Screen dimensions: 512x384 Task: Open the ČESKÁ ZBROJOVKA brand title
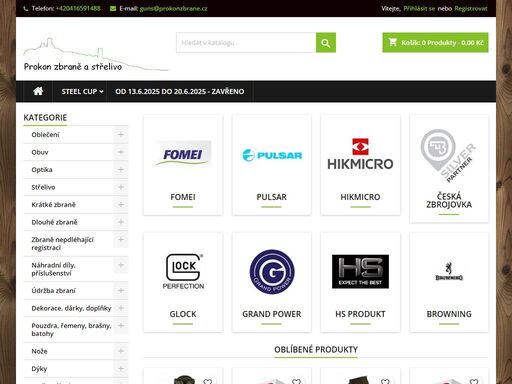[449, 200]
